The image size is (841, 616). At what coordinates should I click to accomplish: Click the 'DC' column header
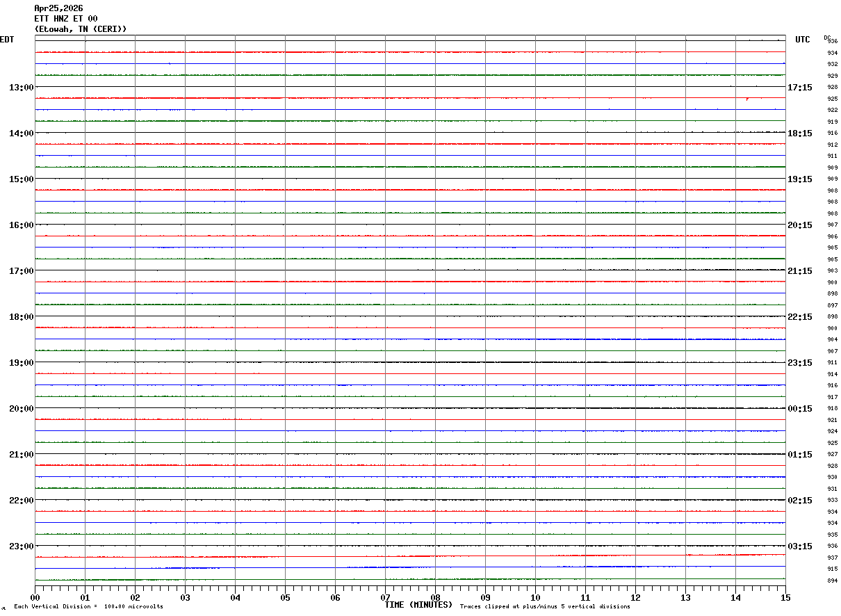[x=827, y=38]
